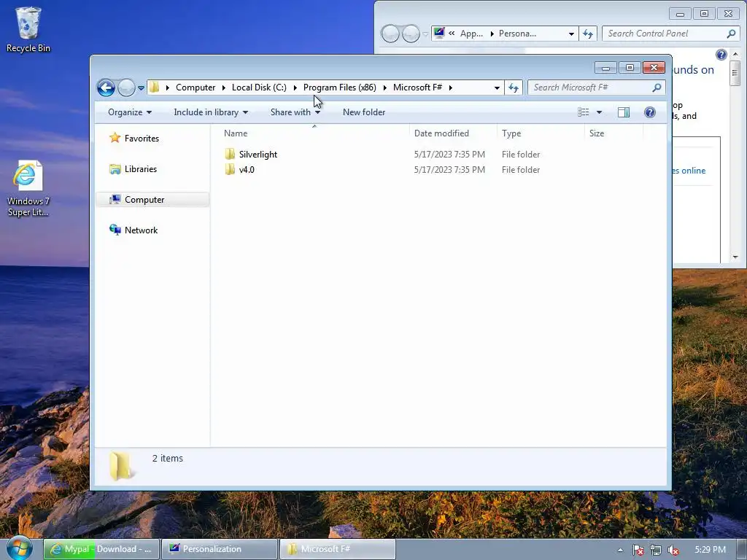747x560 pixels.
Task: Click New folder in the toolbar
Action: [364, 112]
